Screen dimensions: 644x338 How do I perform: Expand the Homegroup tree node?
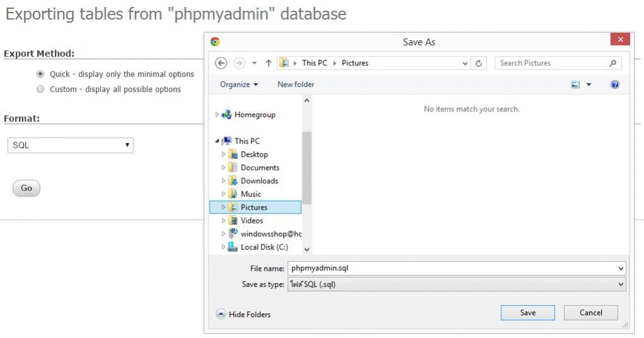[217, 115]
